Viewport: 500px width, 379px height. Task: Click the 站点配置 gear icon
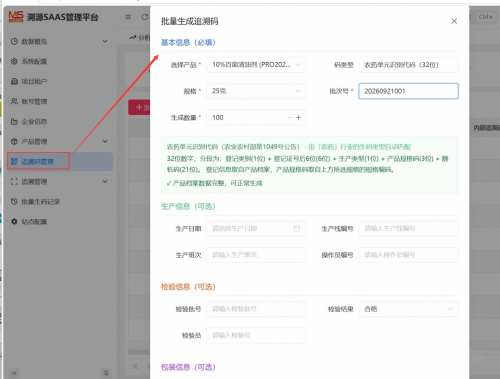(x=14, y=222)
